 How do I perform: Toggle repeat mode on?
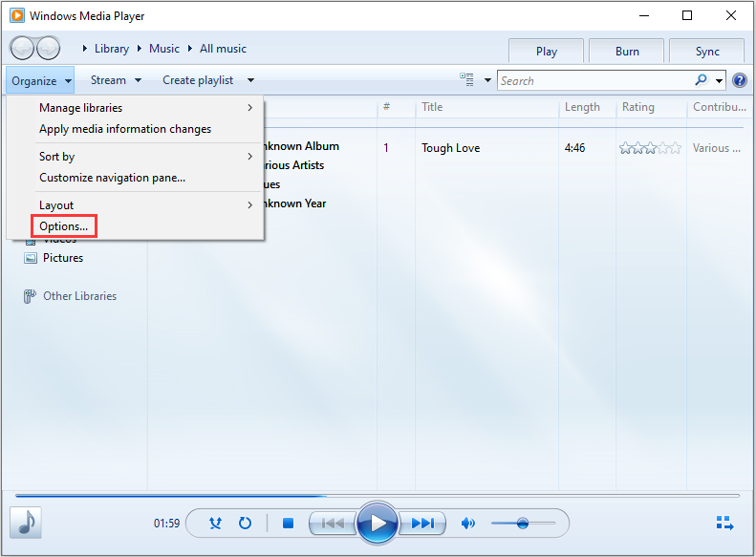coord(245,523)
